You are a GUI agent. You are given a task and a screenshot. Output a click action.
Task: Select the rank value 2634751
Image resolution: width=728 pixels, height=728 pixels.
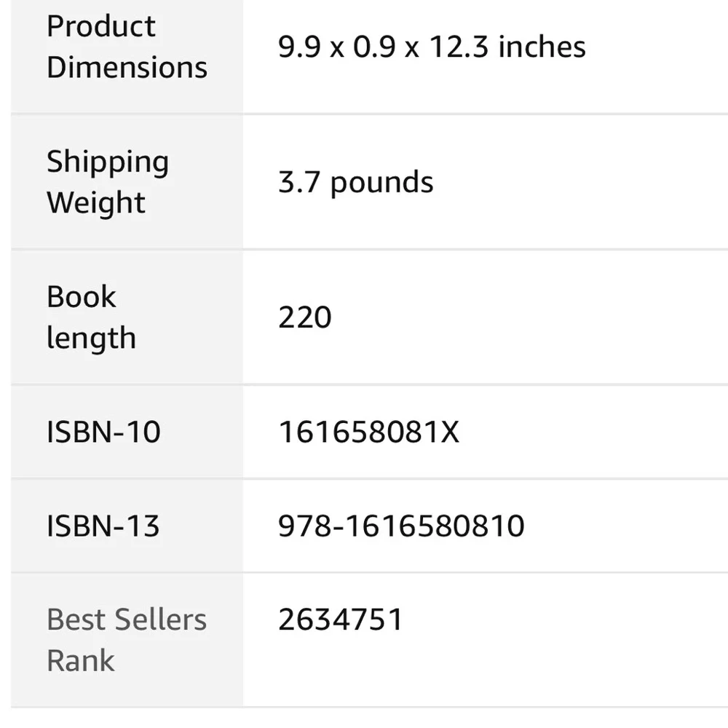(x=340, y=620)
